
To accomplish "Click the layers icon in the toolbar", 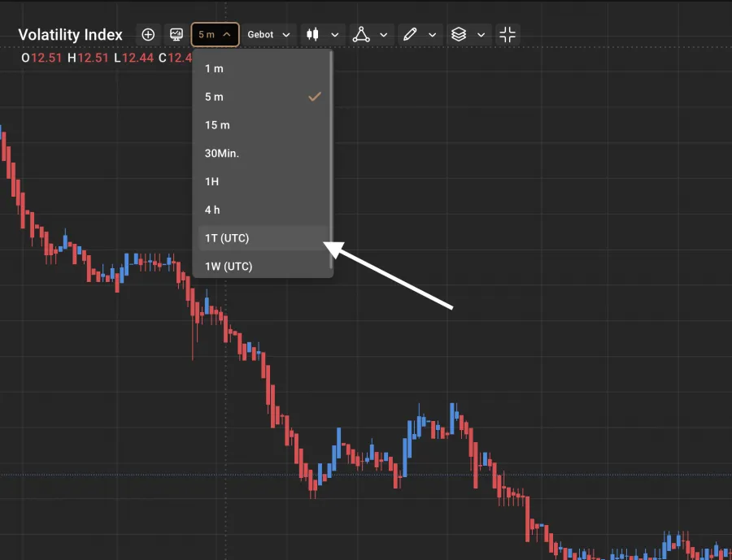I will [459, 34].
